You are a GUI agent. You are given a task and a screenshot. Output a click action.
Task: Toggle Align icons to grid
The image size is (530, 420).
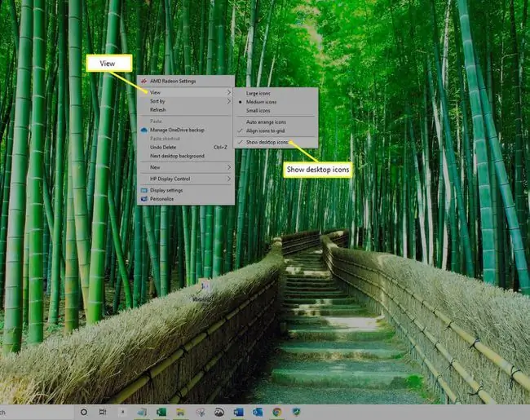pos(276,130)
